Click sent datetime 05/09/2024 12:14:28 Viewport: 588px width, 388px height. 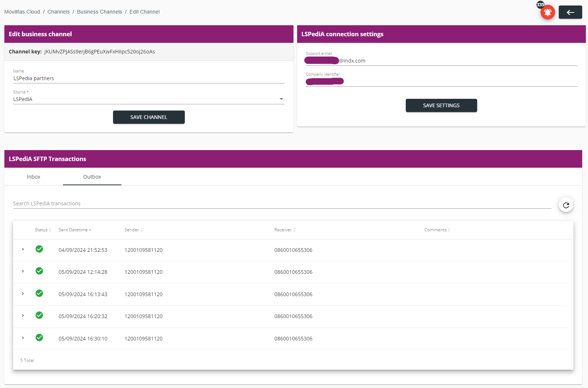pyautogui.click(x=83, y=272)
